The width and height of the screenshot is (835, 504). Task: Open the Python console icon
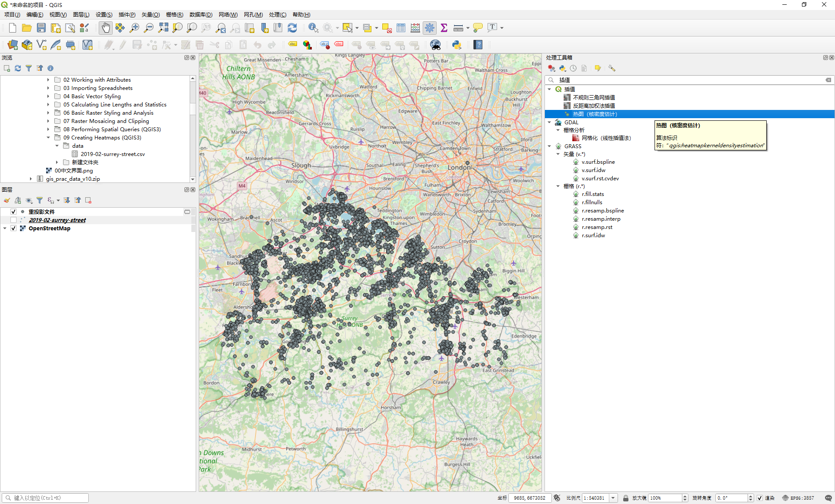point(457,45)
